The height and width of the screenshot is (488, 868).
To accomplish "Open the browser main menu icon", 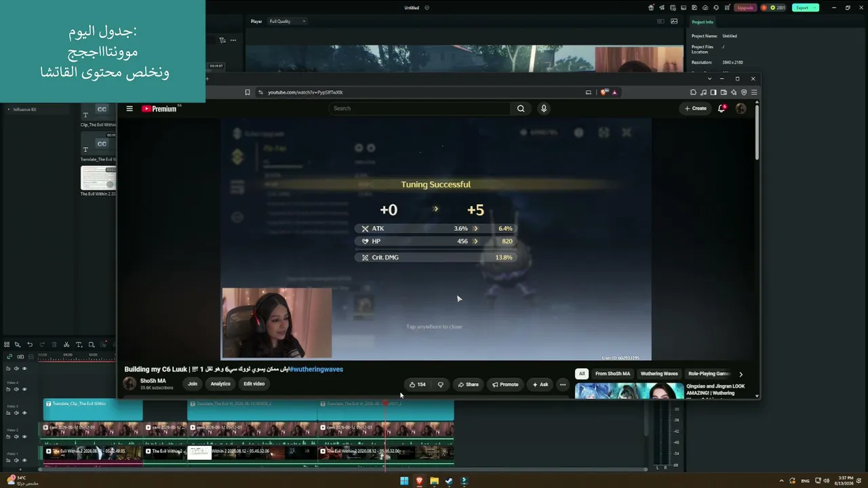I will point(754,92).
